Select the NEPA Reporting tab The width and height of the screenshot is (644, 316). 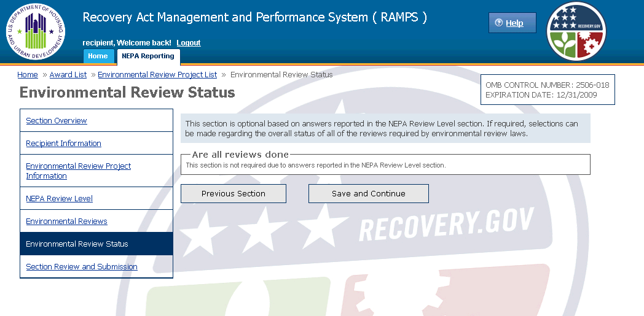pos(148,56)
